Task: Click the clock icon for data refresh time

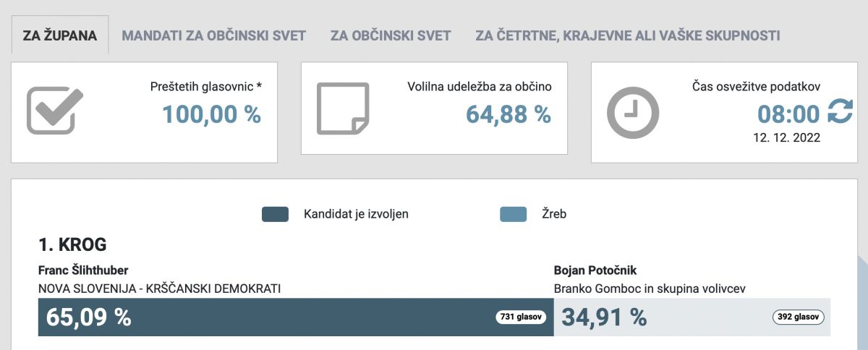Action: (633, 113)
